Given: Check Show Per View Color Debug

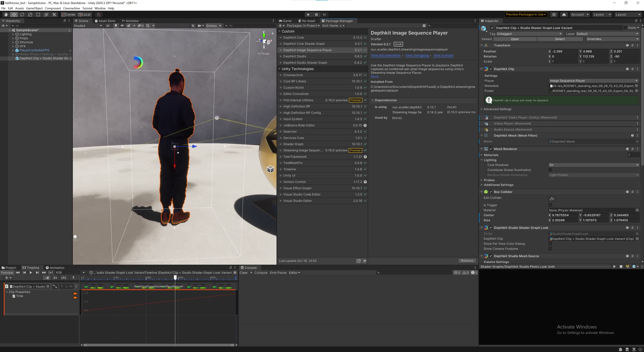Looking at the screenshot, I should pos(550,244).
